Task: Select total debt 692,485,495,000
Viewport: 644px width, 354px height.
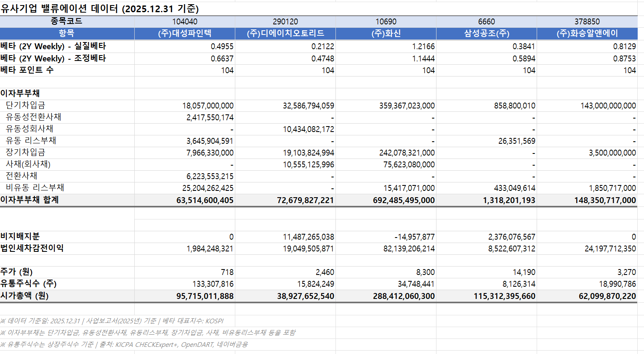Action: (404, 201)
